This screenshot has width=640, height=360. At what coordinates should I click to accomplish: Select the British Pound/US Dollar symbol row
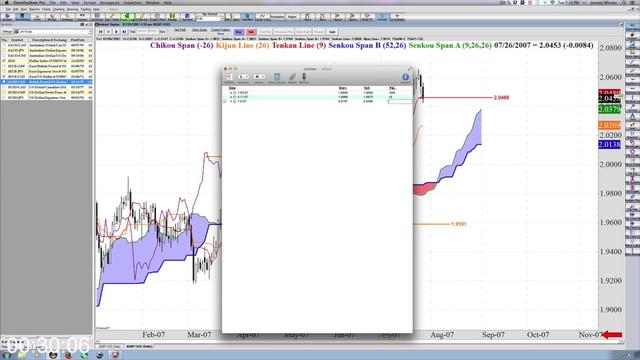tap(47, 82)
